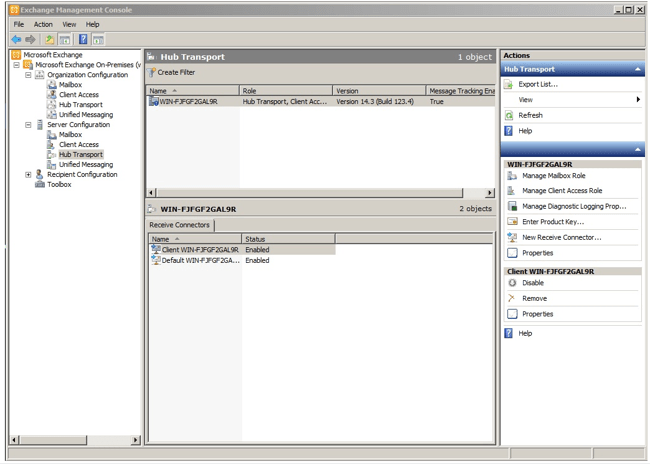Click New Receive Connector link
Viewport: 650px width, 464px height.
point(561,238)
